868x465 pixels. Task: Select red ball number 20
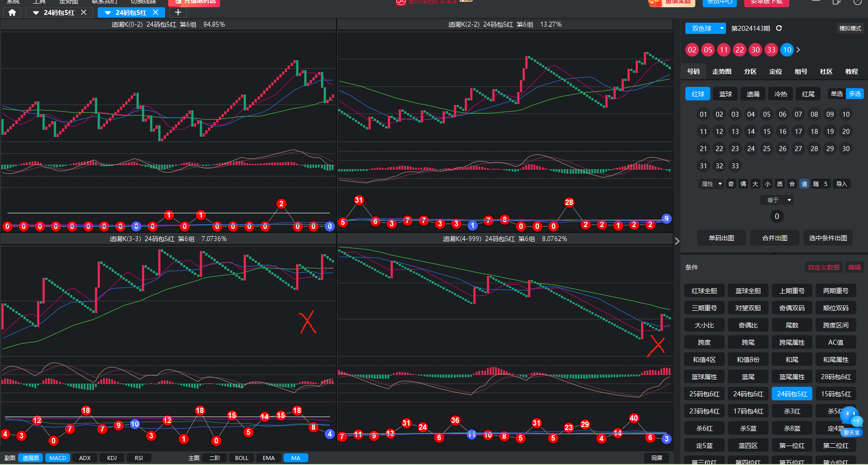[846, 132]
